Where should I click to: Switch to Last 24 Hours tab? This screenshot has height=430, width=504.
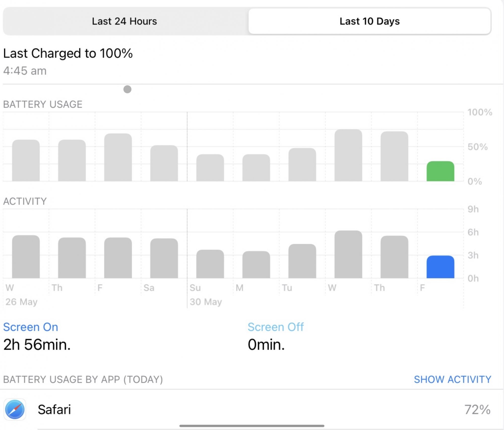point(124,21)
